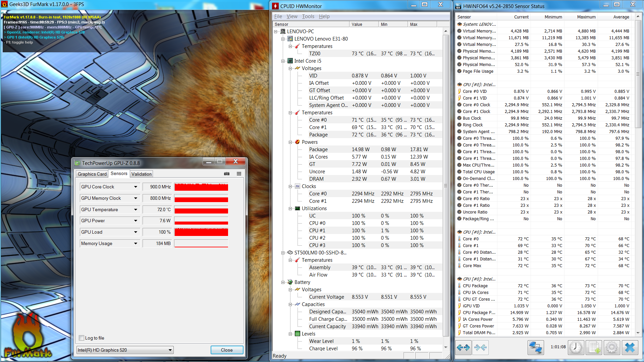Viewport: 644px width, 362px height.
Task: Collapse LENOVO-PC tree node
Action: (276, 32)
